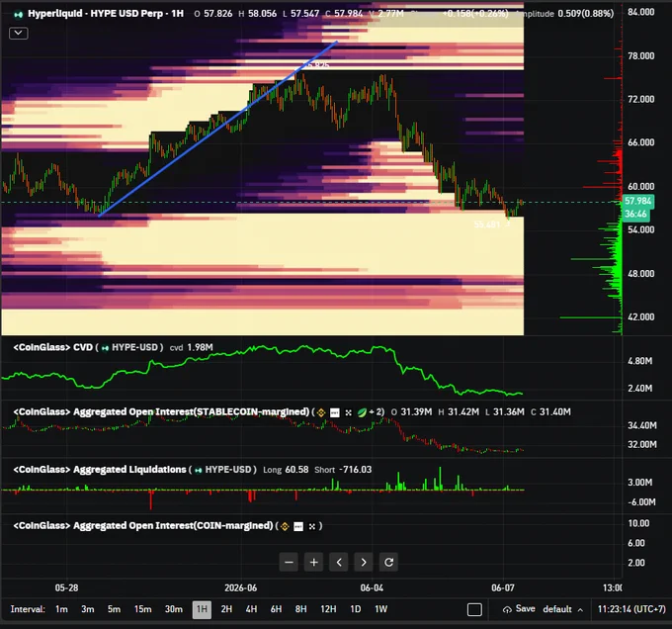
Task: Click the Short -716.03 liquidation value
Action: click(343, 470)
